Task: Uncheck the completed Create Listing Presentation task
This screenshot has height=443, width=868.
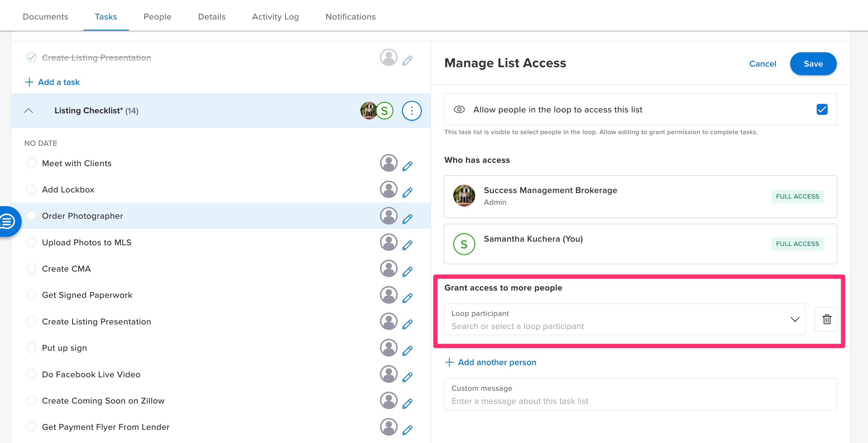Action: (31, 57)
